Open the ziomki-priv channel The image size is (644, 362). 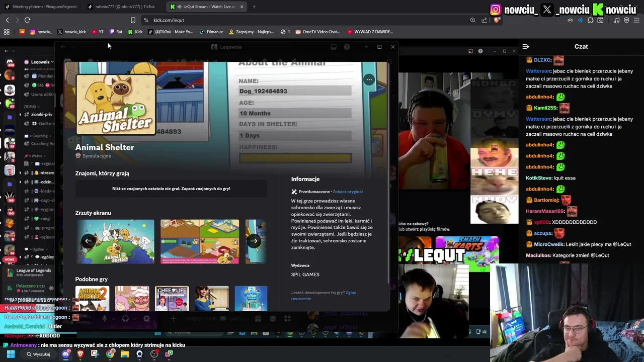click(41, 115)
